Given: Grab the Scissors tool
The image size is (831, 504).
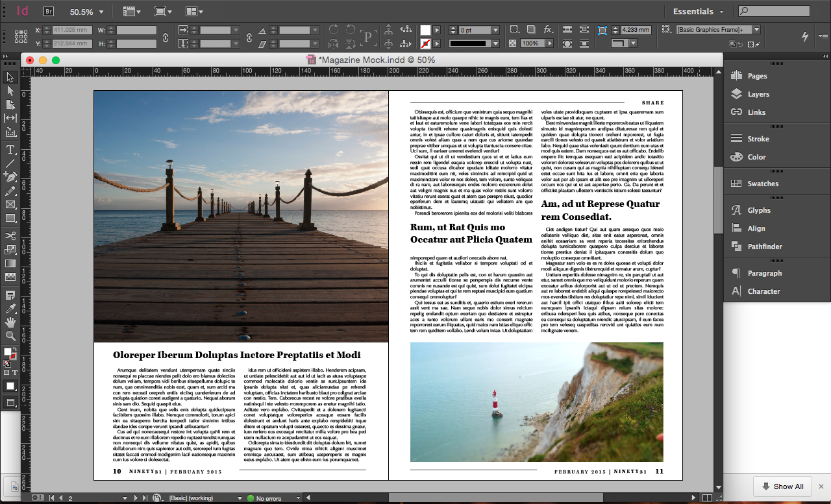Looking at the screenshot, I should [x=8, y=235].
